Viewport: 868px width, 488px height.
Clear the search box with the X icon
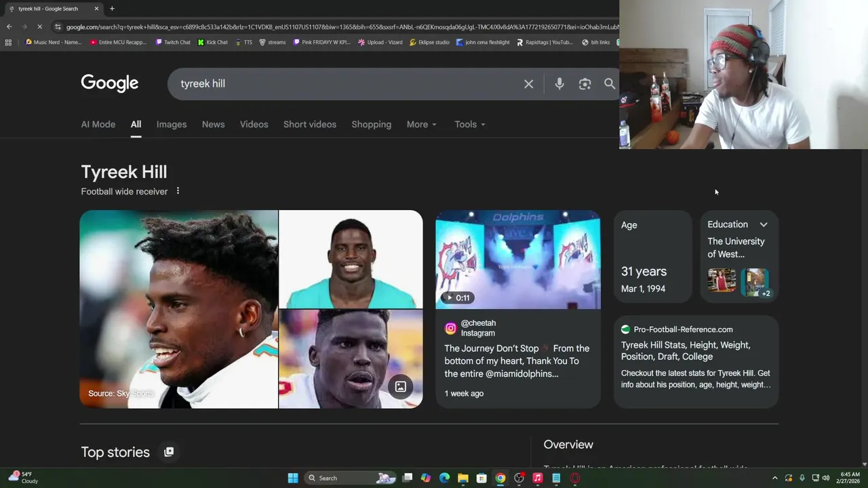[529, 84]
